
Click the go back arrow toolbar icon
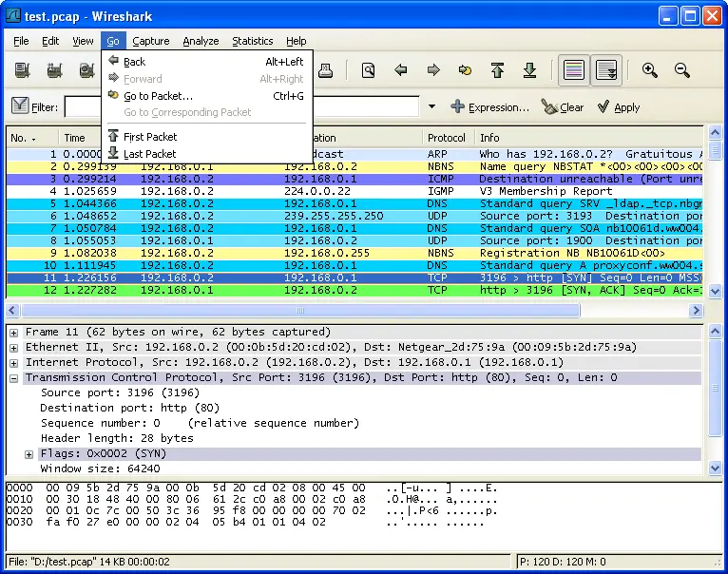(401, 70)
